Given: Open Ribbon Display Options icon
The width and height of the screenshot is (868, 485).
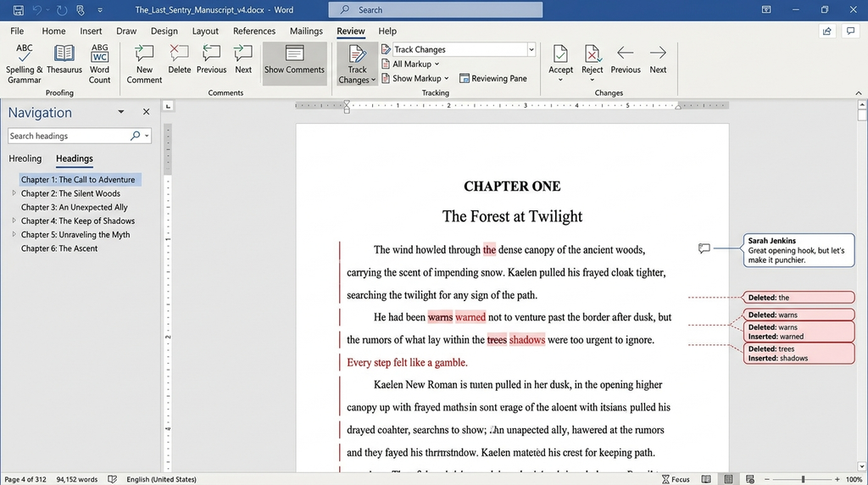Looking at the screenshot, I should [x=766, y=10].
